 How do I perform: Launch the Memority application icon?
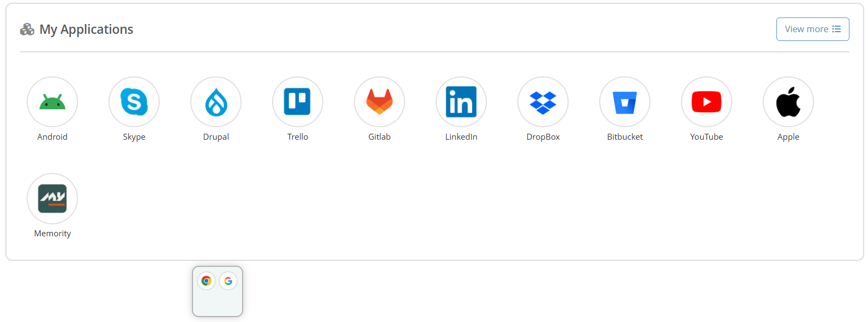tap(52, 199)
